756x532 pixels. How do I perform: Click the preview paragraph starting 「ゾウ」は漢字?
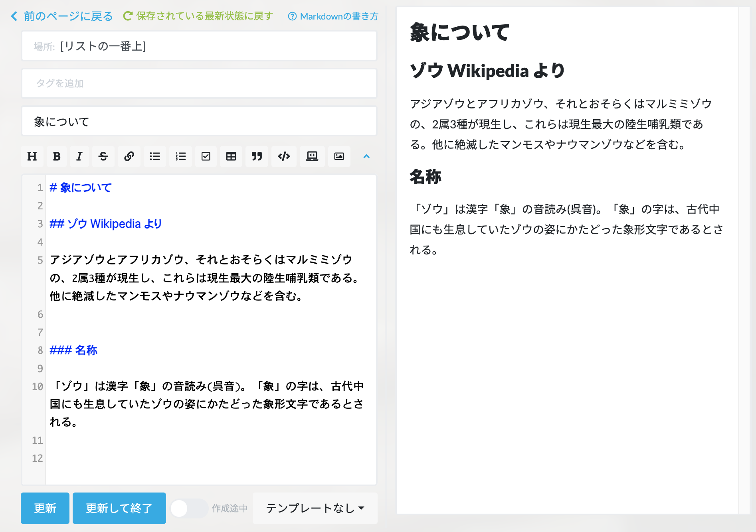566,229
